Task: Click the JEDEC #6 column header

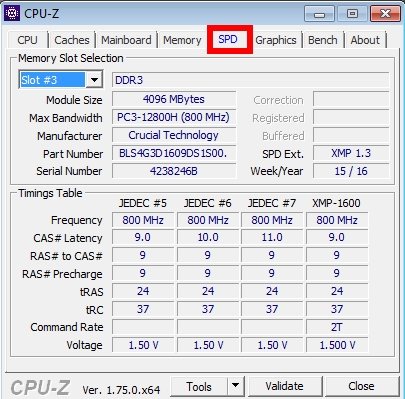Action: (207, 203)
